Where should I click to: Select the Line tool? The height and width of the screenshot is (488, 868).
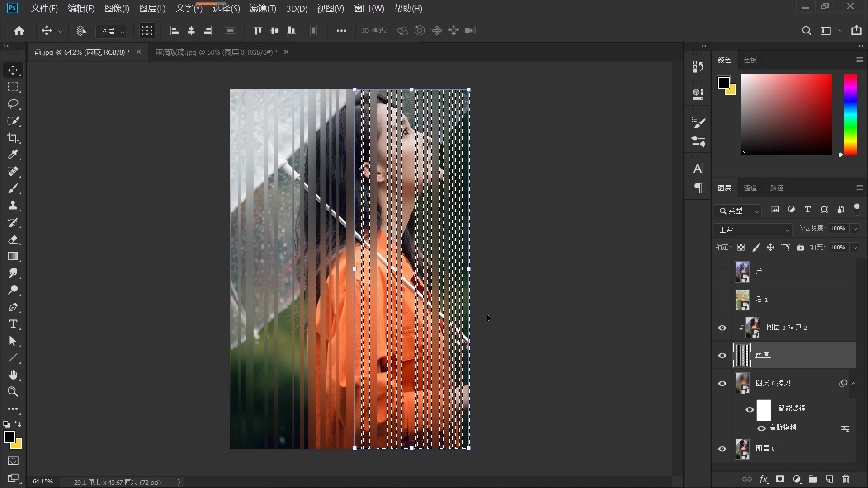13,358
